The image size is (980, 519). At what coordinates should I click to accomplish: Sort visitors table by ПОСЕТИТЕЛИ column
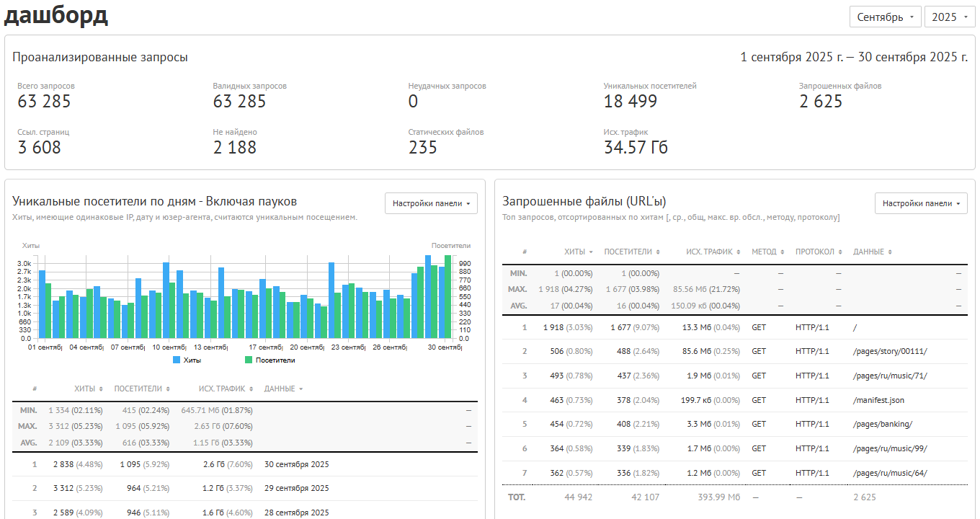coord(142,389)
